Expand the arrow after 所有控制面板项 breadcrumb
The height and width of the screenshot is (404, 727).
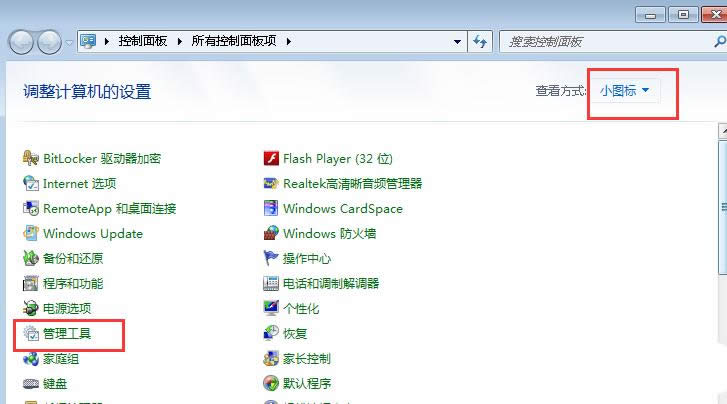[x=289, y=41]
